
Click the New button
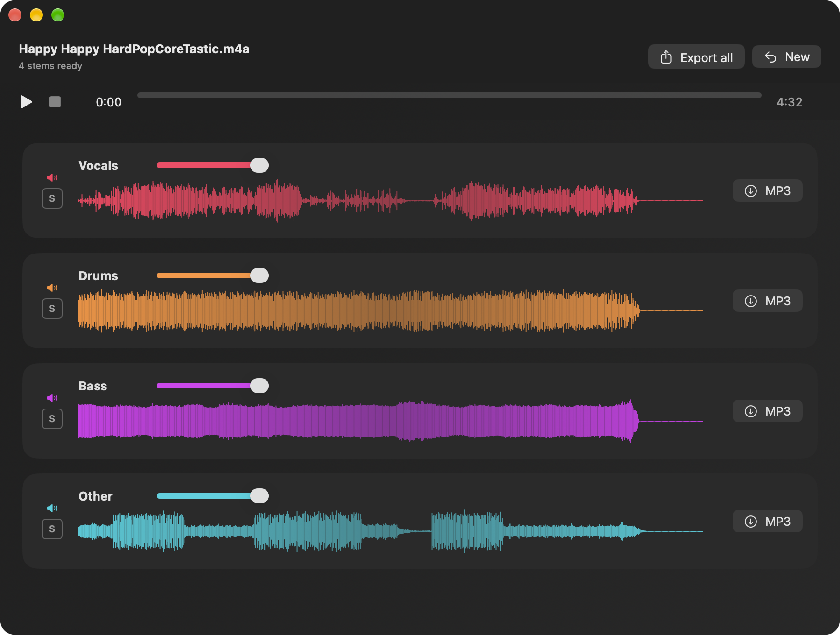click(x=787, y=57)
